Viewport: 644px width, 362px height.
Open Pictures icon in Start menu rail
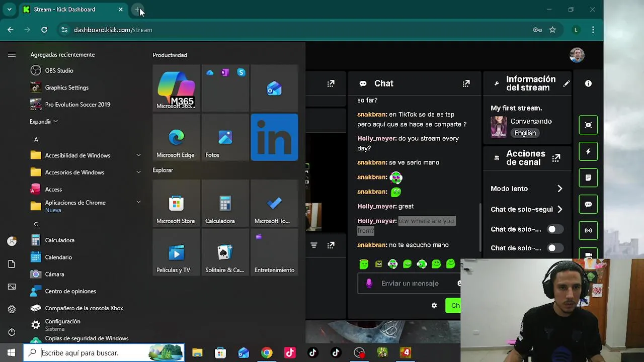click(x=12, y=287)
